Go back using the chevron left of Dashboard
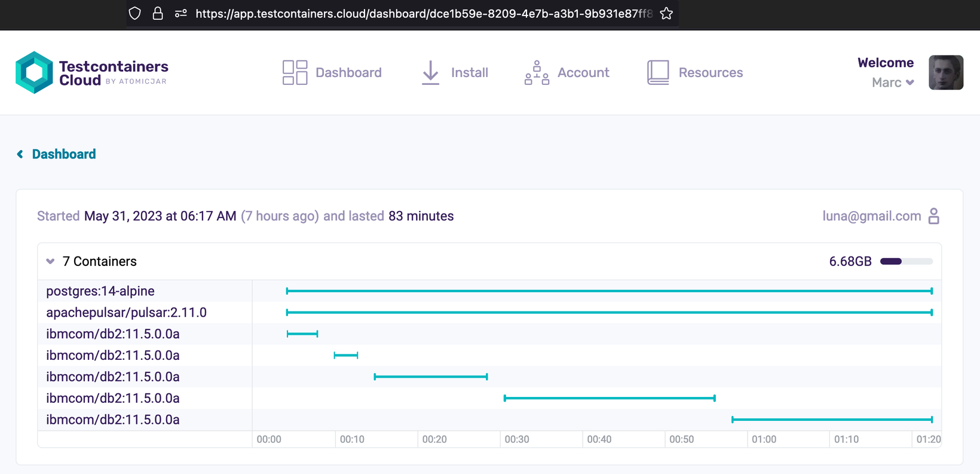This screenshot has width=980, height=474. (20, 154)
